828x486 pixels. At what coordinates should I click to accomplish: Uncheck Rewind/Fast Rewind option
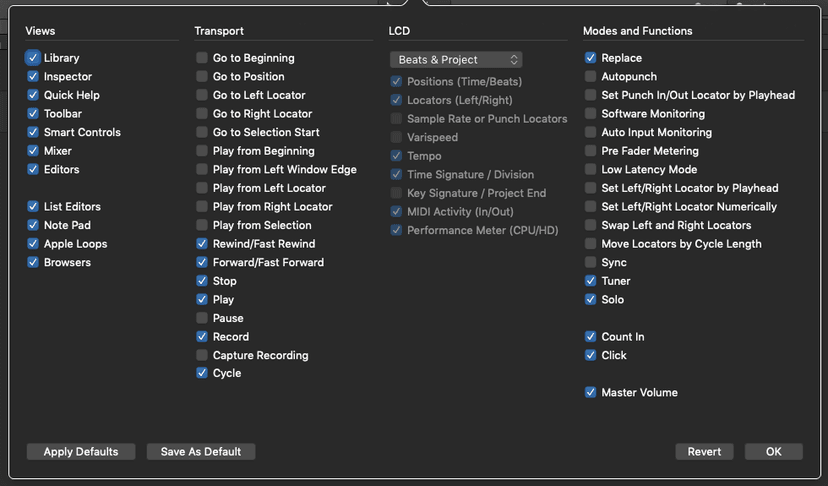(202, 244)
